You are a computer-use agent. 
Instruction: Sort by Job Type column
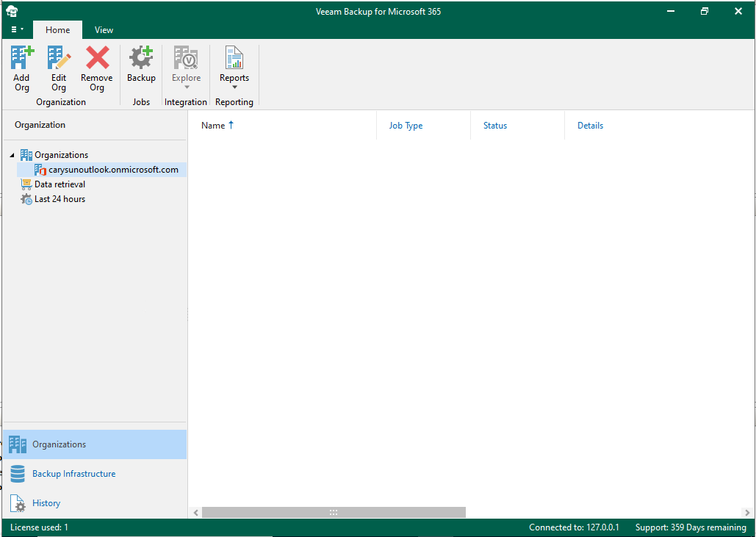point(406,126)
